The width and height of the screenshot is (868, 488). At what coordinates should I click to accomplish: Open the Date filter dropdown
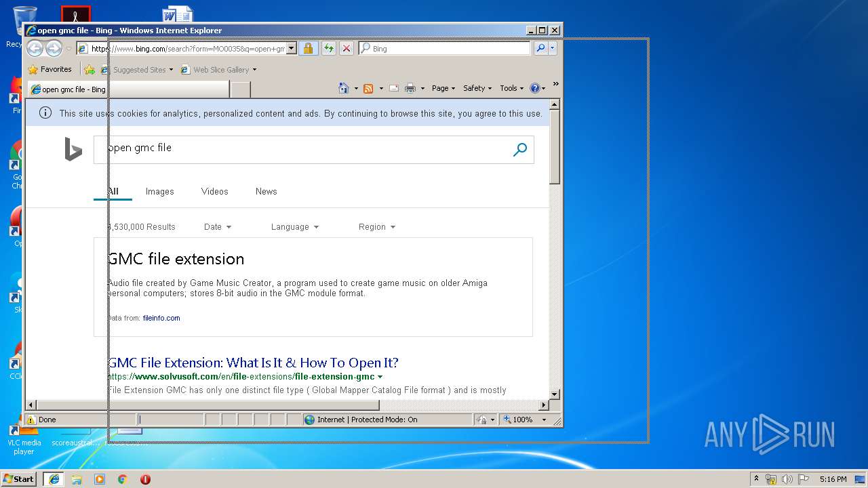pyautogui.click(x=218, y=227)
